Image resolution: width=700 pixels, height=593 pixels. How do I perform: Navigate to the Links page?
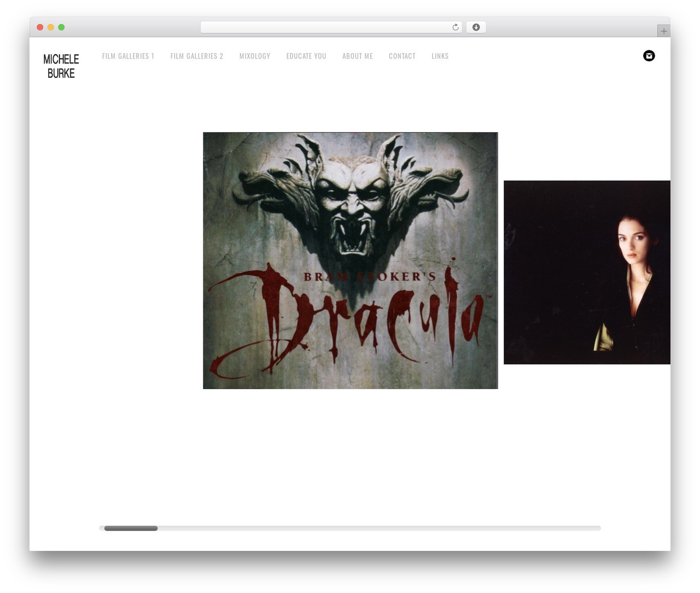coord(440,56)
